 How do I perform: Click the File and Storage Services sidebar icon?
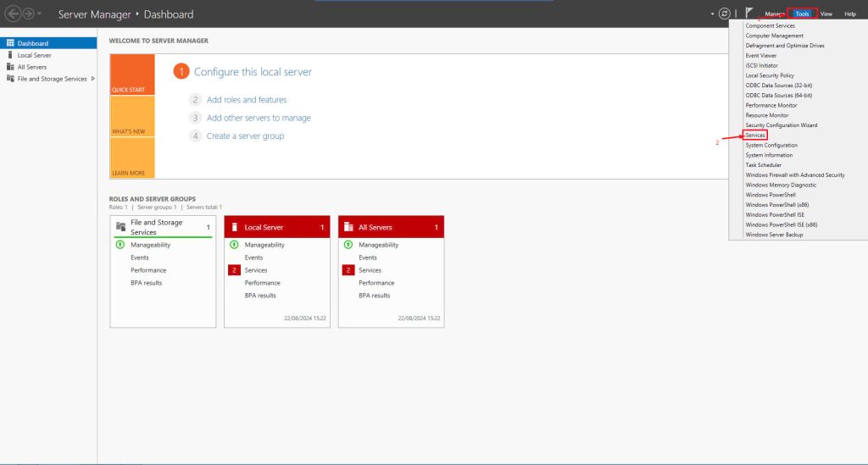coord(10,79)
